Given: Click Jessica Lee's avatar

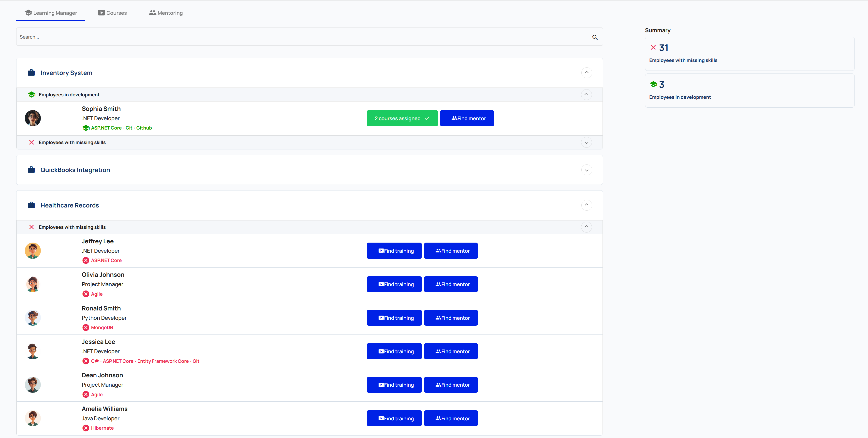Looking at the screenshot, I should click(33, 351).
